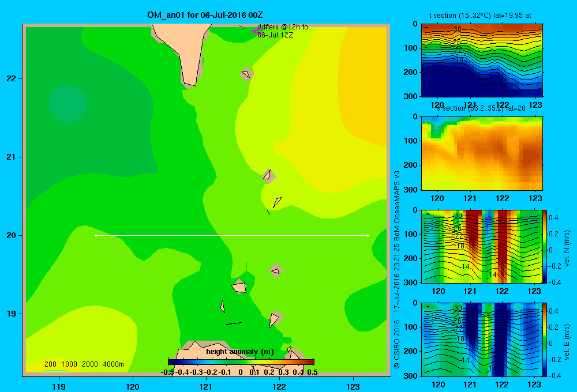577x392 pixels.
Task: Click the 18 contour label in the temperature section
Action: pos(459,59)
